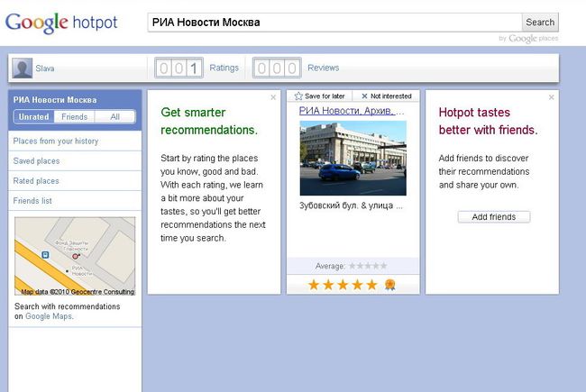Image resolution: width=586 pixels, height=392 pixels.
Task: Click the Best ever badge beside stars
Action: 389,285
